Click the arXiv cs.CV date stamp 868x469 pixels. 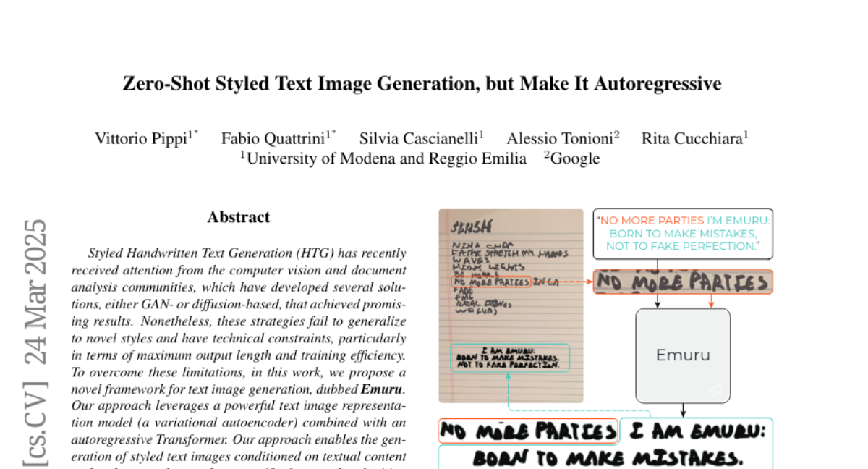35,340
